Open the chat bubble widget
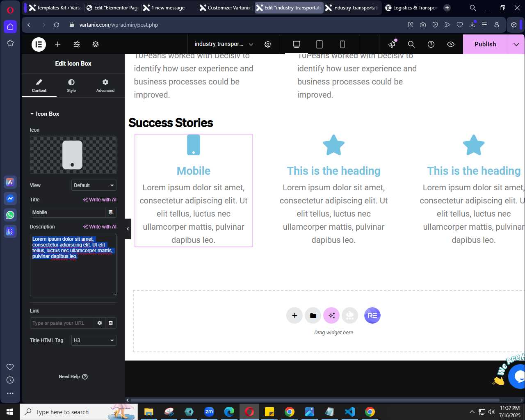Image resolution: width=525 pixels, height=420 pixels. click(518, 376)
